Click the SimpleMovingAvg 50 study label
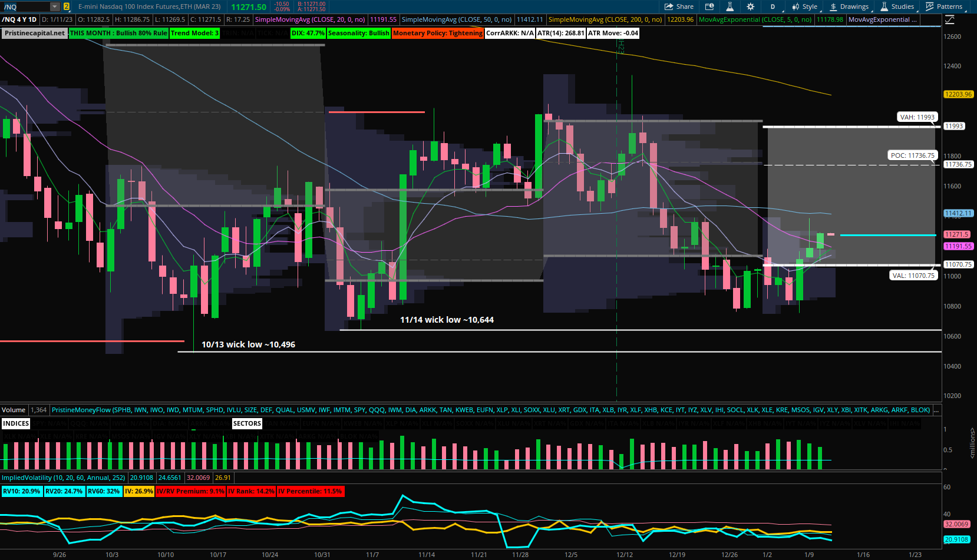The height and width of the screenshot is (560, 977). pyautogui.click(x=457, y=19)
